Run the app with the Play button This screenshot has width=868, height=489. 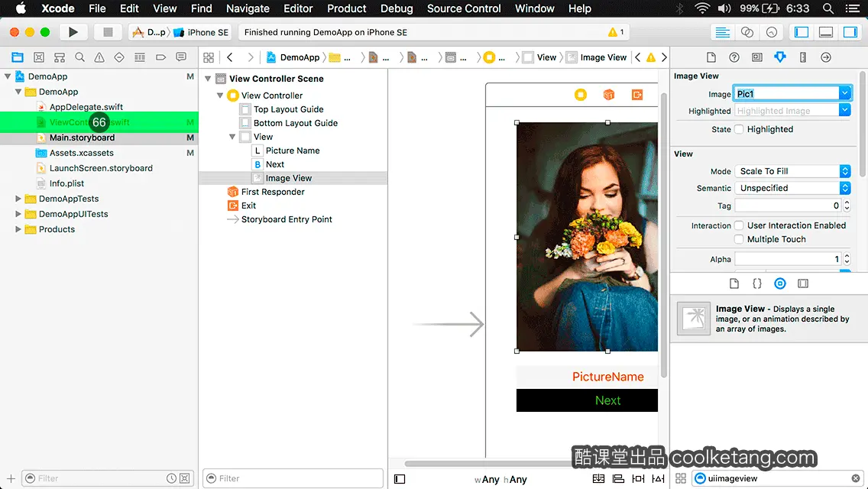click(73, 32)
